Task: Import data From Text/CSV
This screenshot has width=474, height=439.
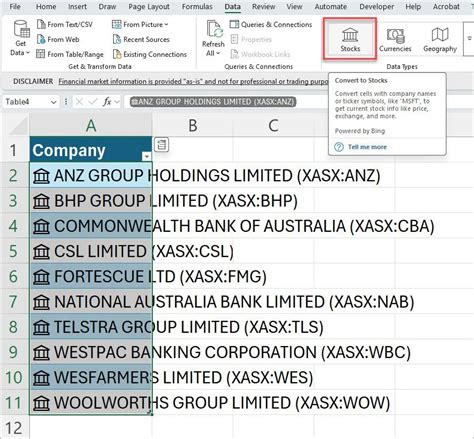Action: point(64,24)
